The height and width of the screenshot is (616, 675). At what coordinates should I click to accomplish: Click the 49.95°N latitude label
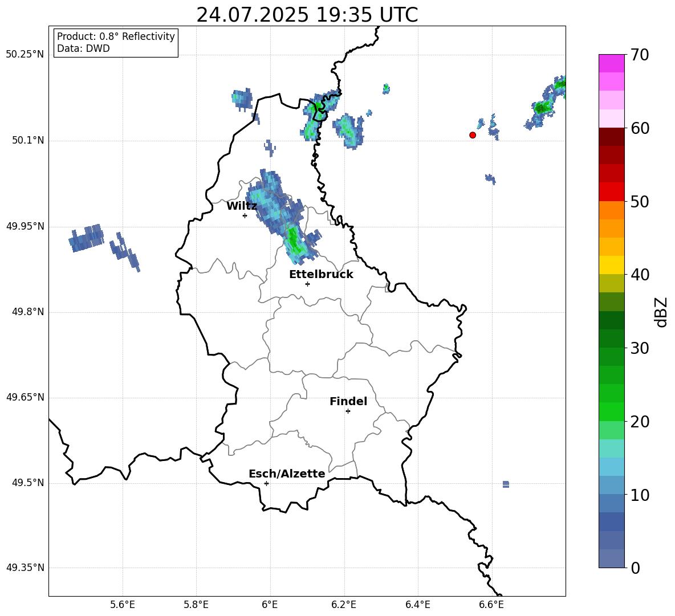pyautogui.click(x=25, y=226)
